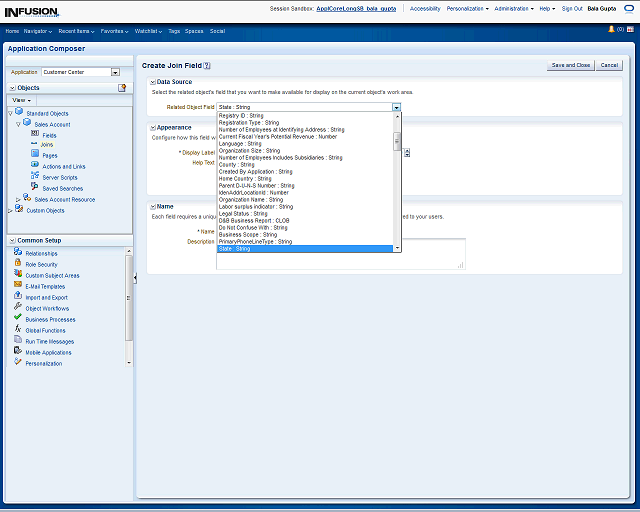
Task: Click the create object icon in Objects header
Action: tap(122, 88)
